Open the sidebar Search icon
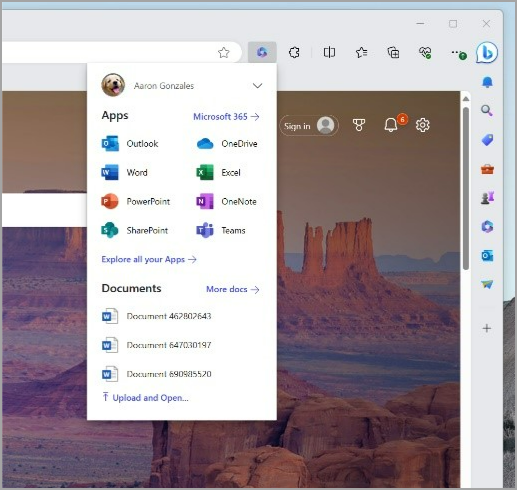Image resolution: width=517 pixels, height=490 pixels. tap(487, 110)
